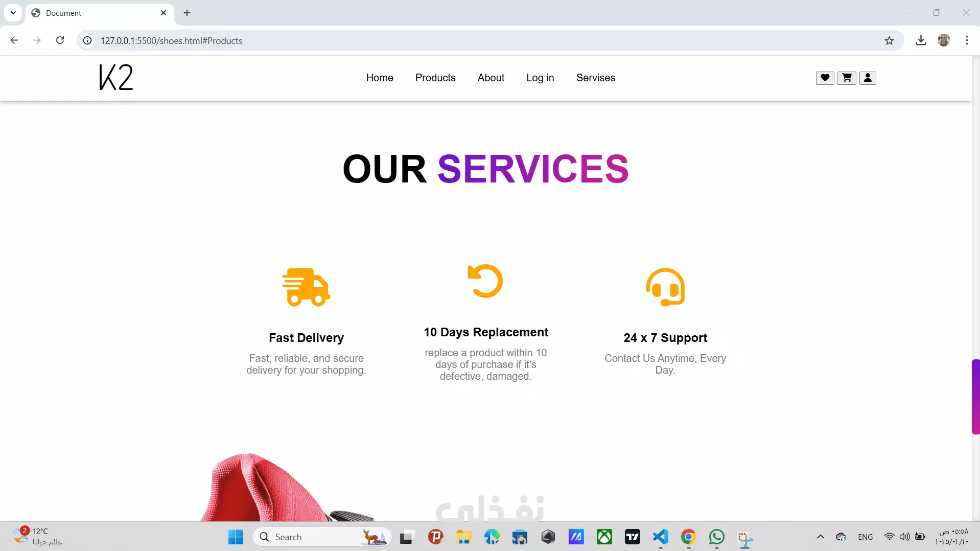Open the Windows Start menu
Image resolution: width=980 pixels, height=551 pixels.
coord(236,537)
